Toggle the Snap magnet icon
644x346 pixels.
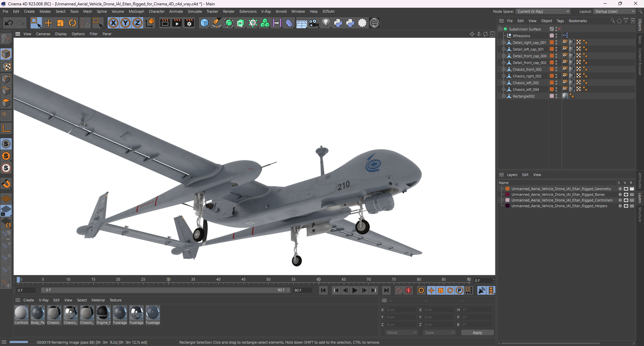coord(6,184)
